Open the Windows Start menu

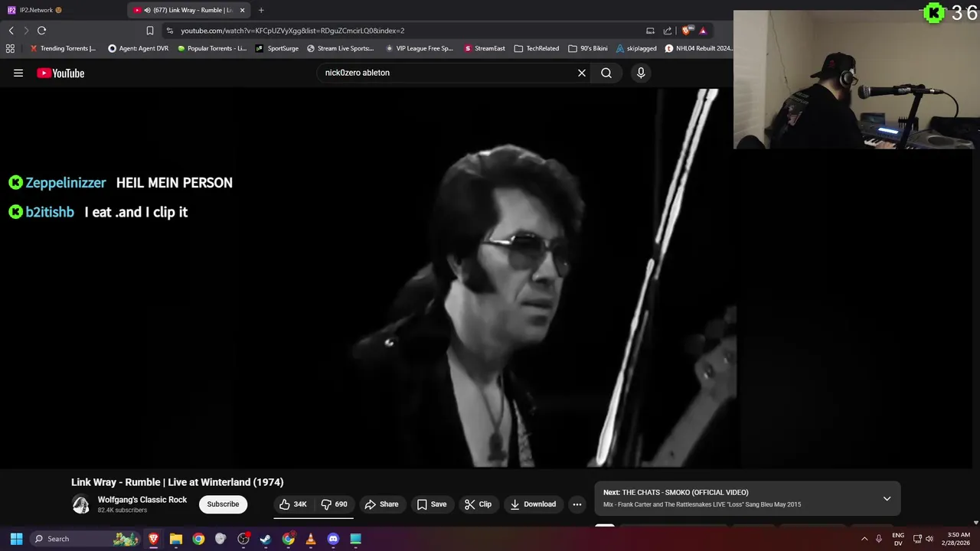[x=16, y=539]
